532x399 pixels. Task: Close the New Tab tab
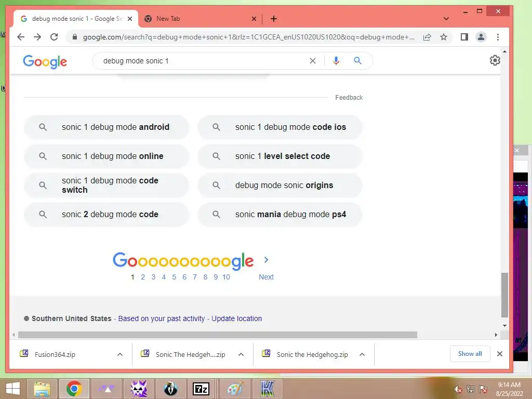pyautogui.click(x=254, y=19)
